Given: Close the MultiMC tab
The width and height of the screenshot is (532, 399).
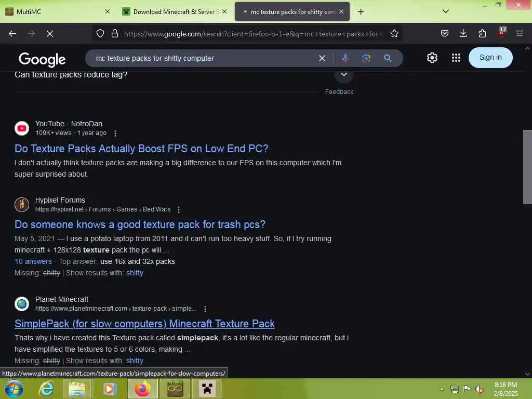Looking at the screenshot, I should click(x=108, y=11).
